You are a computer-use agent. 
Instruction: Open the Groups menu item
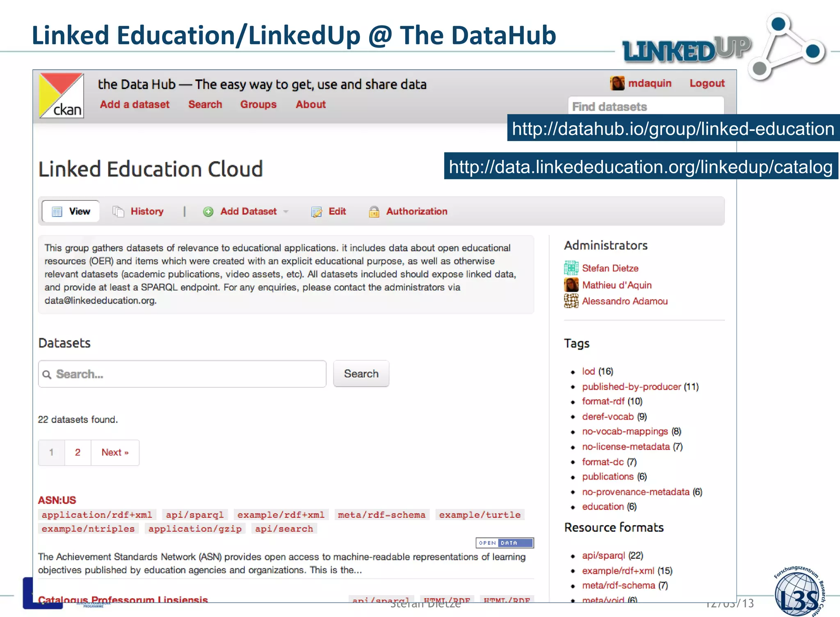tap(258, 105)
